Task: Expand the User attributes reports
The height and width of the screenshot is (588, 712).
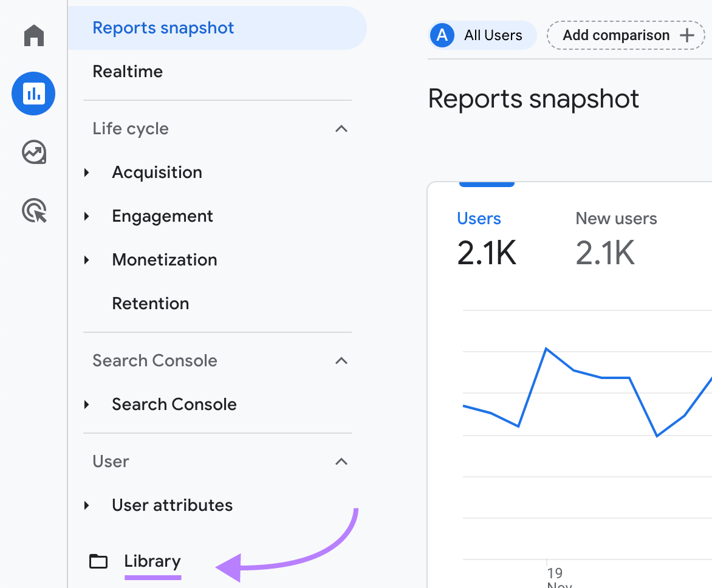Action: pos(87,505)
